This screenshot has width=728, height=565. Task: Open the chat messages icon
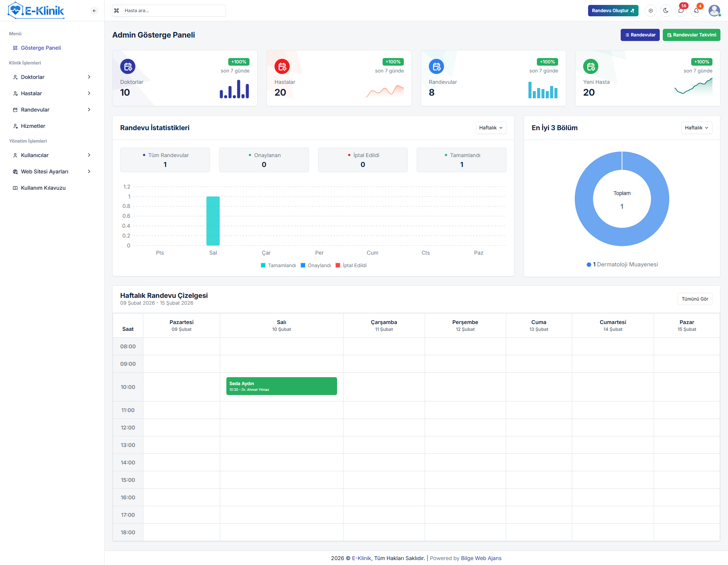coord(681,11)
